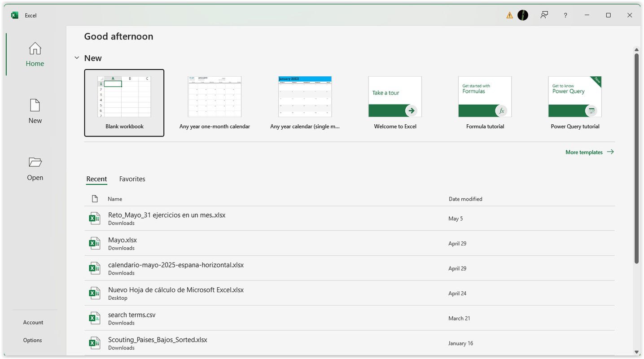
Task: Open the account avatar in the title bar
Action: click(x=523, y=15)
